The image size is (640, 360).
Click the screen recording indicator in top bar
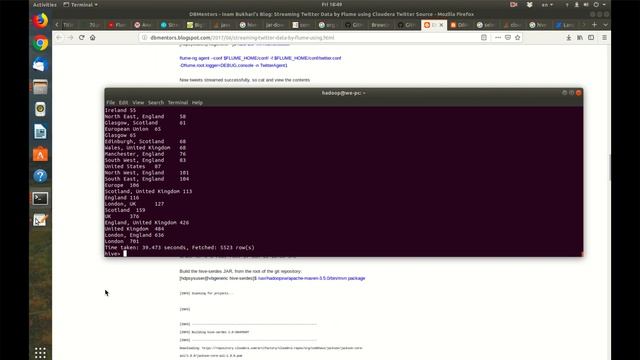click(x=513, y=4)
